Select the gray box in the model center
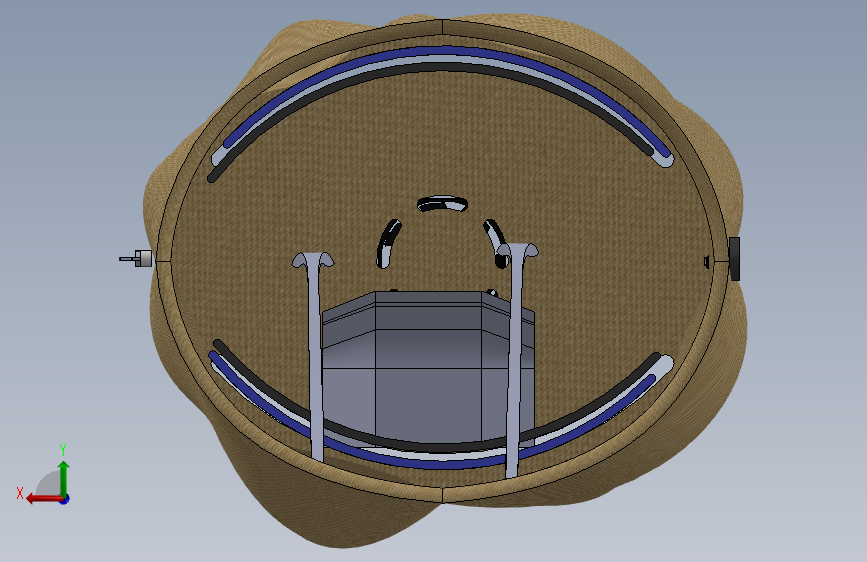 point(428,368)
